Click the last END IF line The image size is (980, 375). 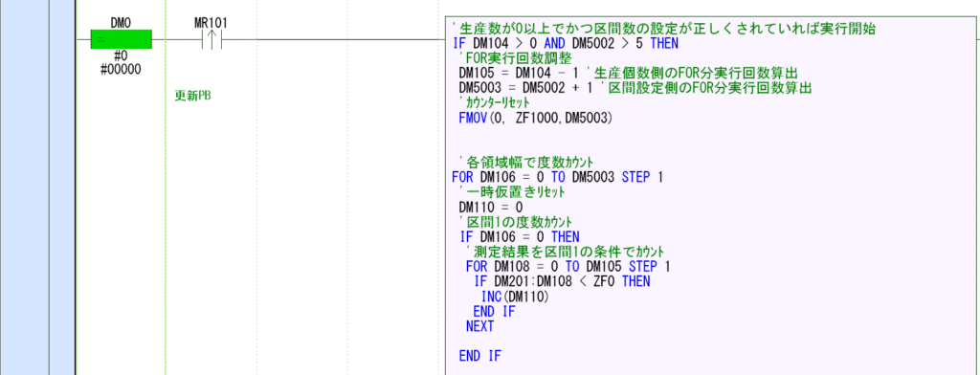(480, 356)
